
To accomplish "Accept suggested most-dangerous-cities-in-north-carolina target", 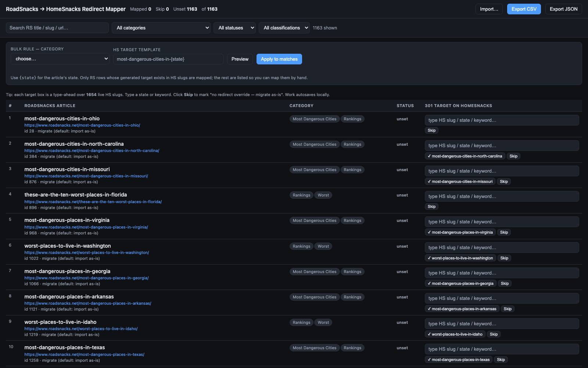I will (x=465, y=156).
